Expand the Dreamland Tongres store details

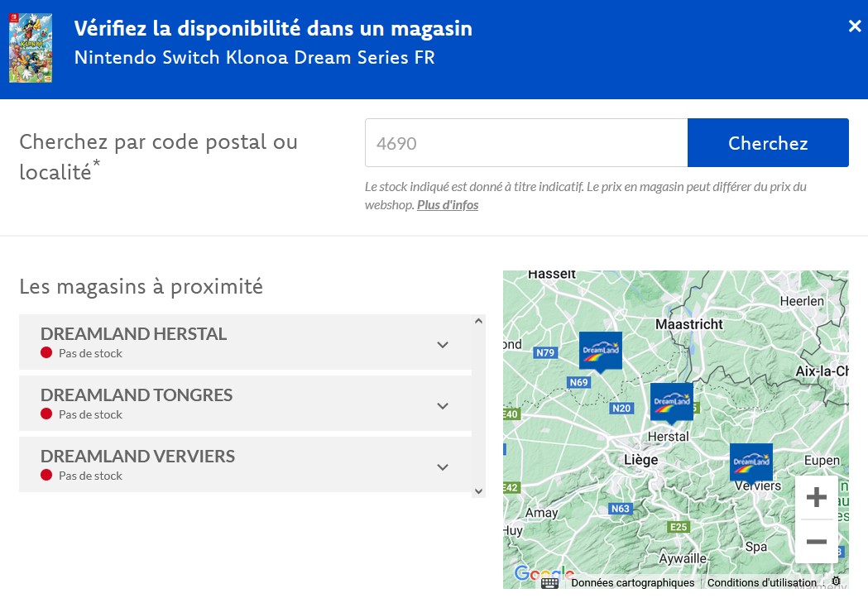pos(443,406)
